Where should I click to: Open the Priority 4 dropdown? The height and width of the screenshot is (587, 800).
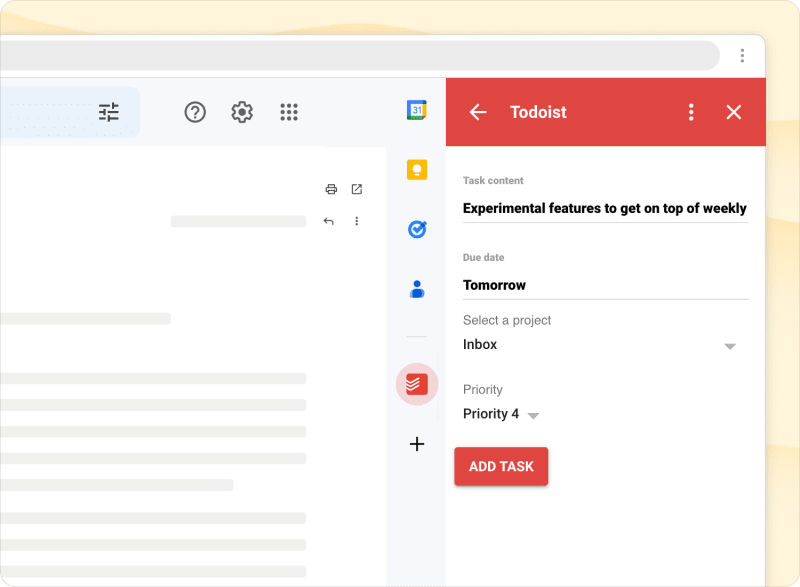pyautogui.click(x=534, y=415)
